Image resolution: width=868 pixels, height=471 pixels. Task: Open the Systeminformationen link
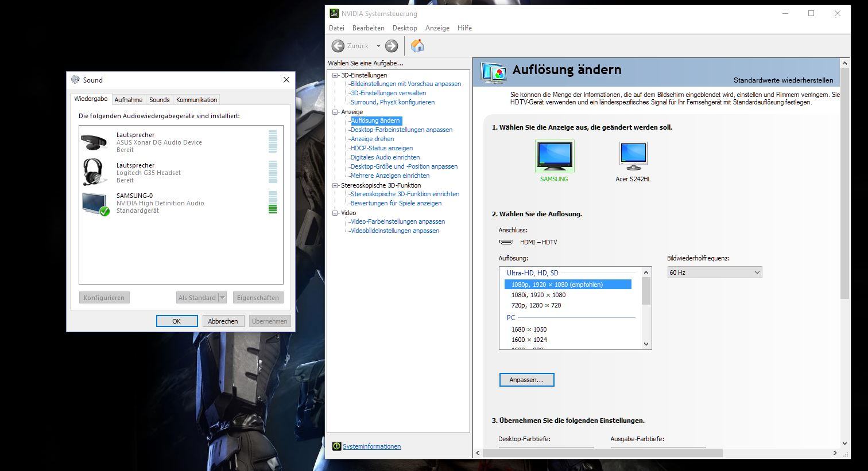pos(372,446)
